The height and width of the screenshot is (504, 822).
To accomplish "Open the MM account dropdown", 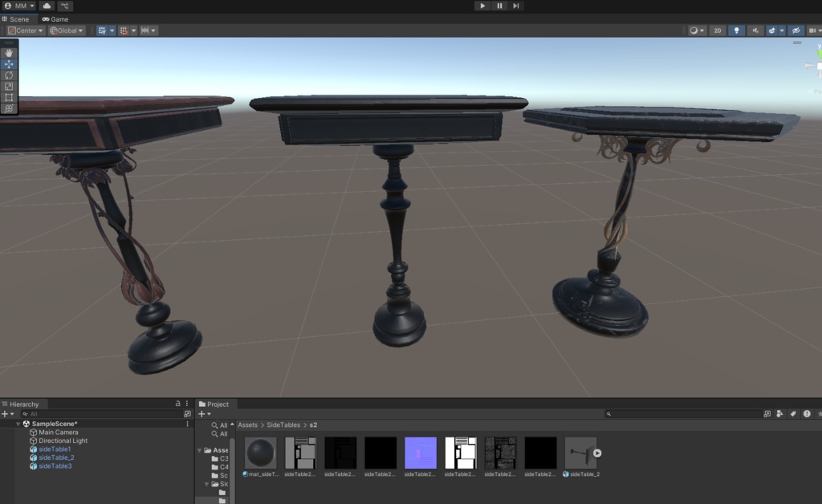I will [x=19, y=6].
